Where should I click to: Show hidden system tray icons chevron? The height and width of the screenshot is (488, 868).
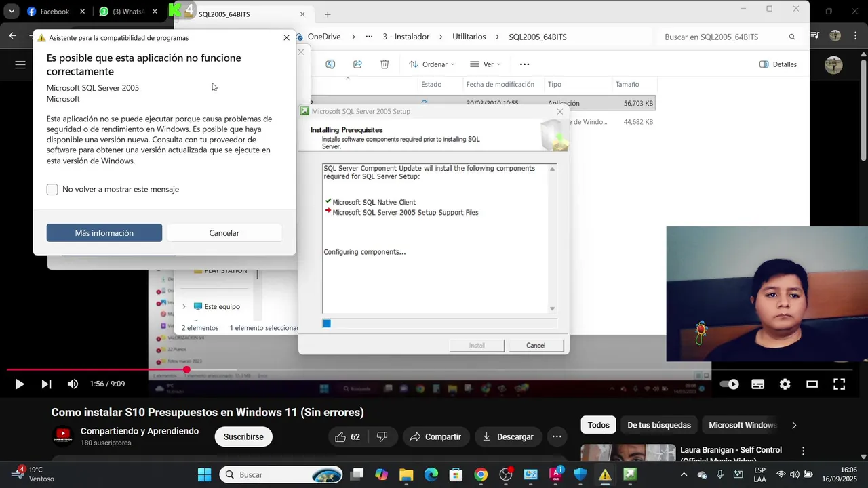point(684,474)
